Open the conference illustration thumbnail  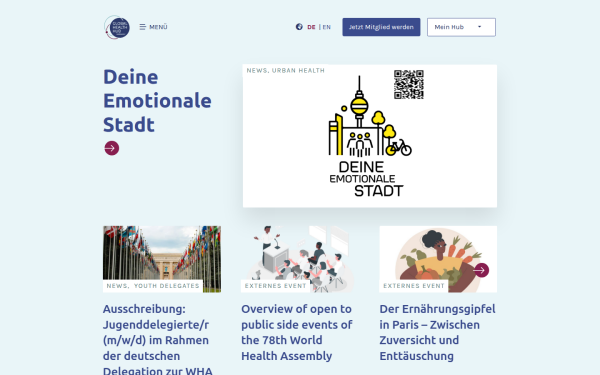click(300, 259)
